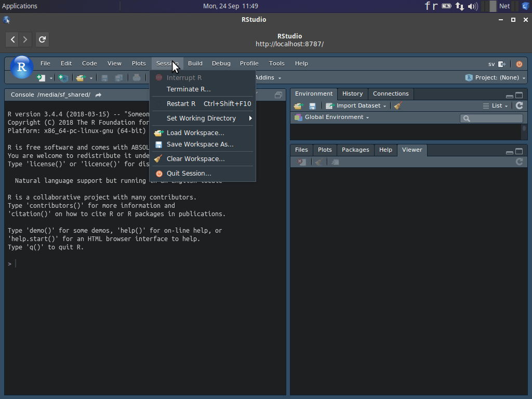Image resolution: width=532 pixels, height=399 pixels.
Task: Click the refresh icon in Environment pane
Action: tap(519, 105)
